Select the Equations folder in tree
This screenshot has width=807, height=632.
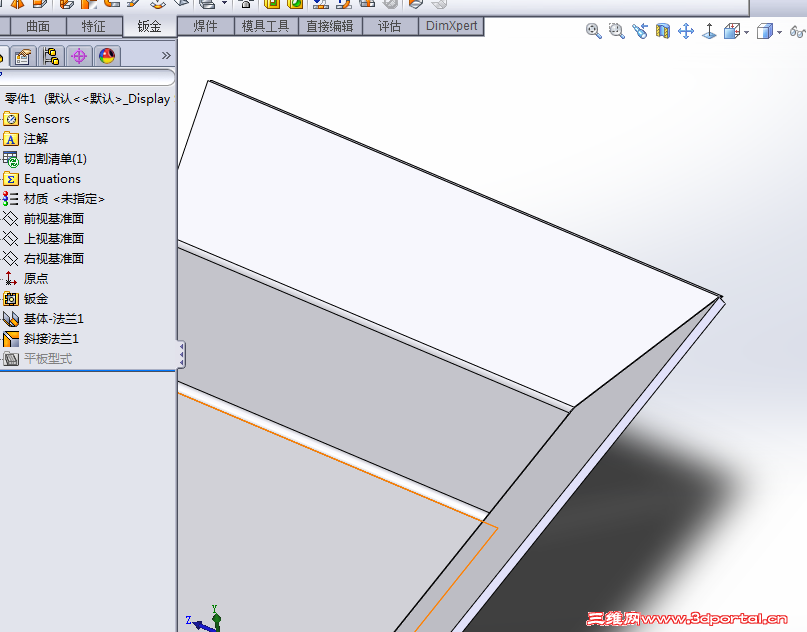tap(42, 179)
